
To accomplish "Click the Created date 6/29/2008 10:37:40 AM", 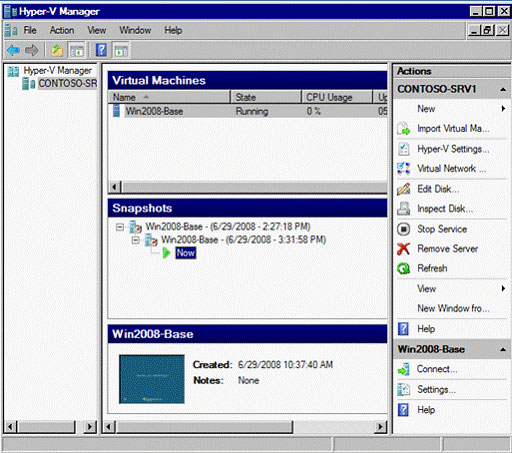I will (x=285, y=365).
